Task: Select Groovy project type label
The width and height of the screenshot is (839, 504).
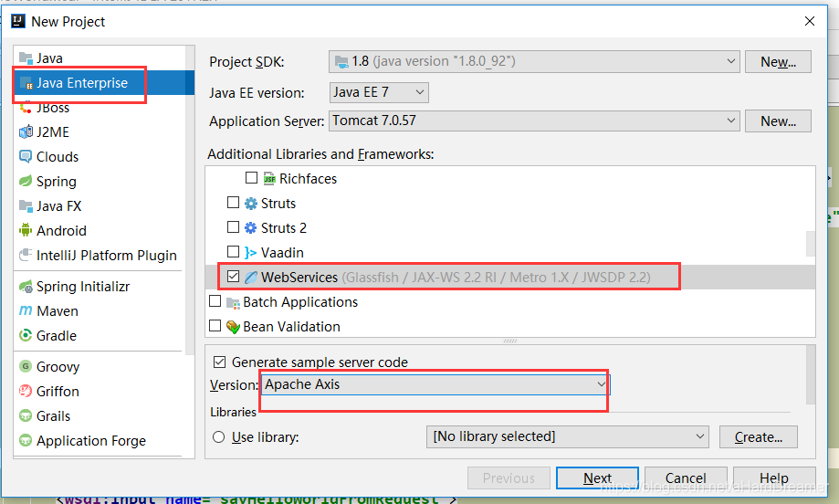Action: click(x=58, y=366)
